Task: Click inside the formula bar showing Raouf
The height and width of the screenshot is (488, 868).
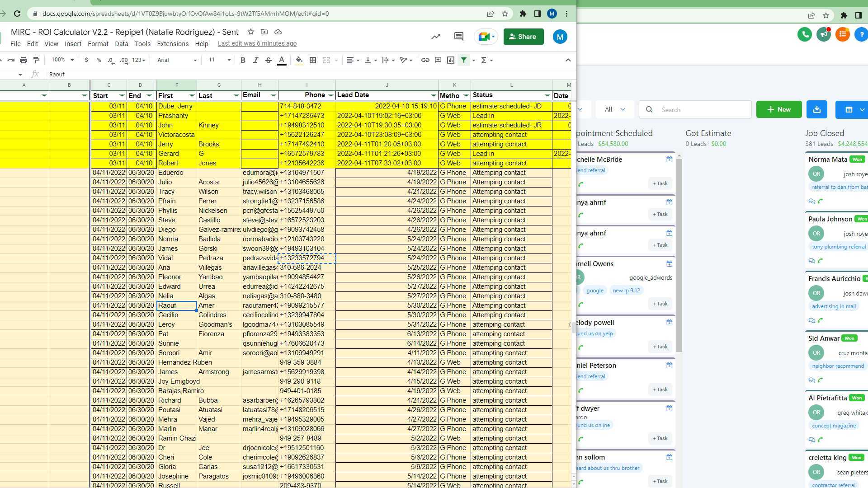Action: pos(136,74)
